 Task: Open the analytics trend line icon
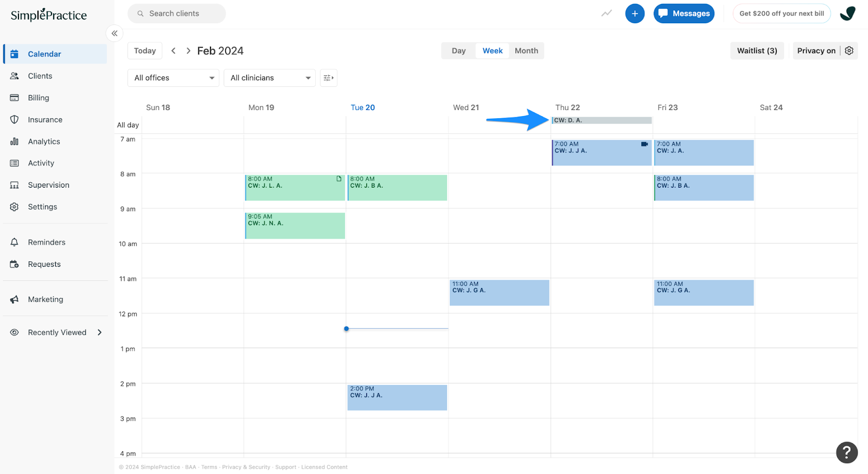pos(607,14)
